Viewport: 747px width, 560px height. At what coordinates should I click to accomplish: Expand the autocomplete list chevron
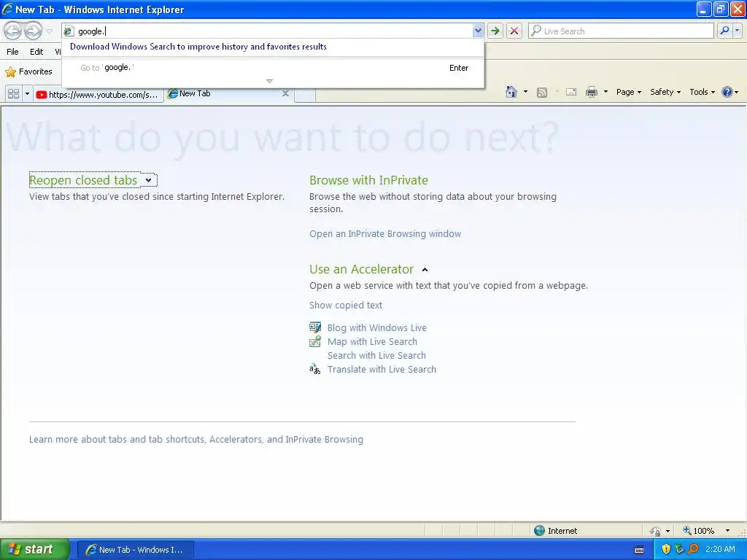tap(270, 81)
